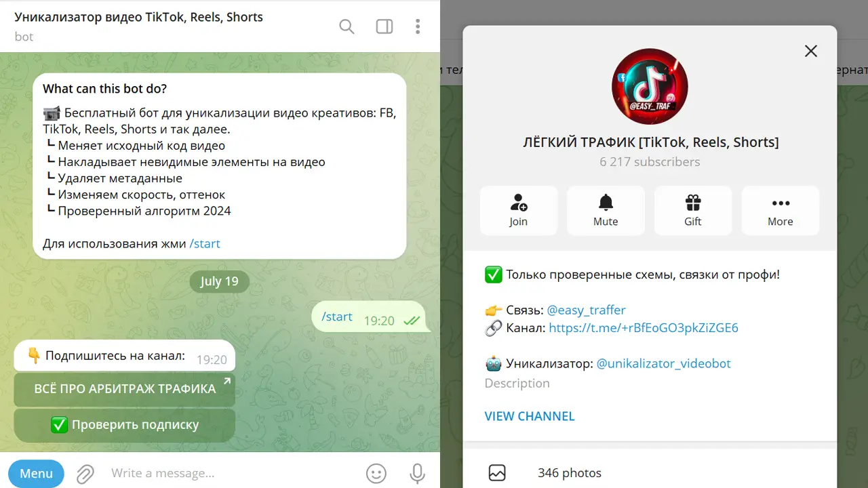Click the "Удаляет метаданные" line

point(120,178)
